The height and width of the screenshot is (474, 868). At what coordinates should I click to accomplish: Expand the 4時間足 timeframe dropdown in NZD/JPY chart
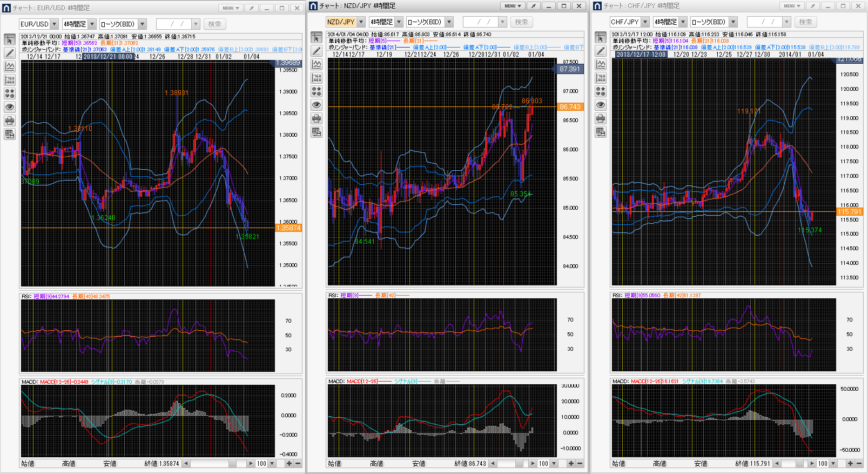coord(399,22)
